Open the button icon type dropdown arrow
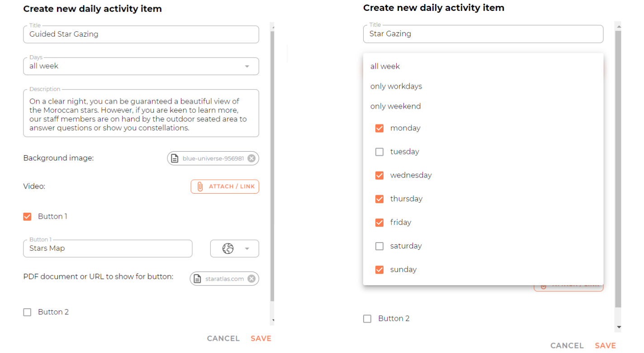The height and width of the screenshot is (353, 644). pyautogui.click(x=247, y=248)
